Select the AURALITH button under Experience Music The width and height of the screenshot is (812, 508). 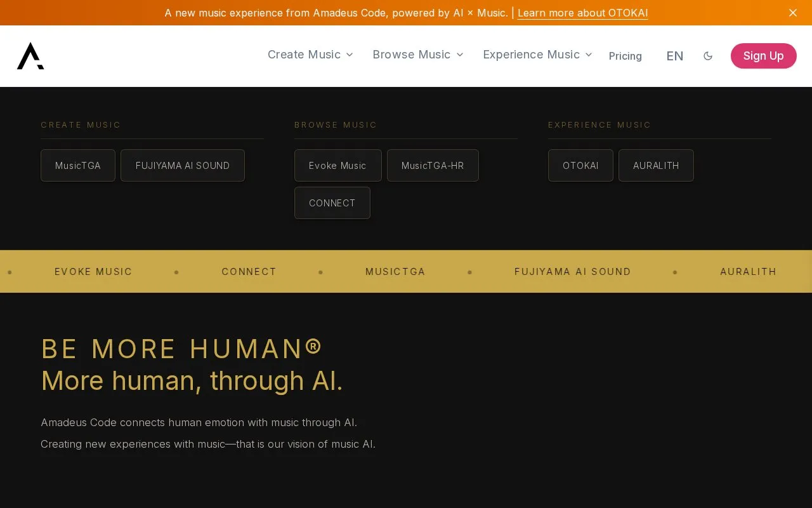tap(656, 165)
